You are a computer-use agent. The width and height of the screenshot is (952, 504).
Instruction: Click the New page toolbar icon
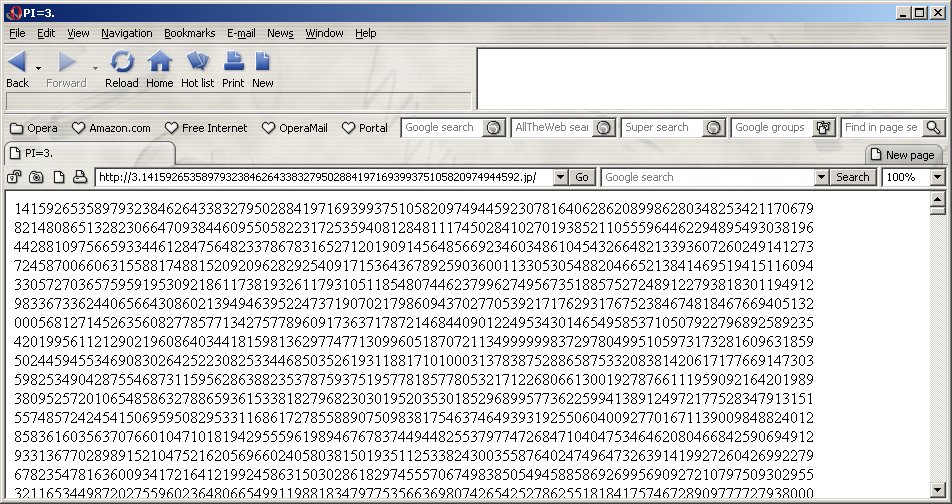pyautogui.click(x=262, y=61)
